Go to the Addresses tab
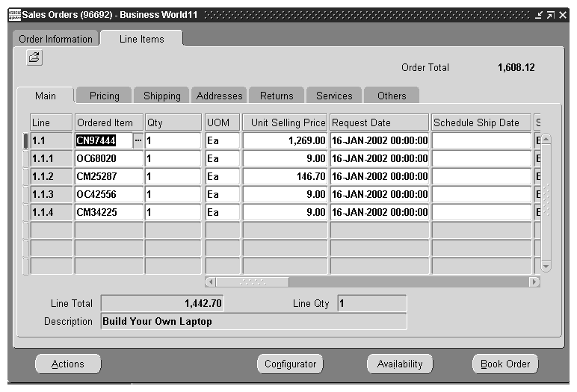The image size is (577, 392). [x=219, y=96]
